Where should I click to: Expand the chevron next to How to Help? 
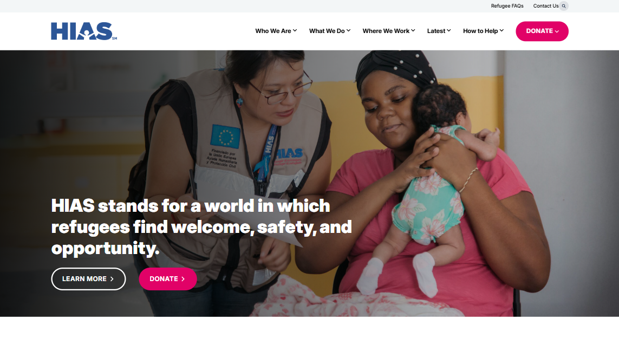pos(502,30)
